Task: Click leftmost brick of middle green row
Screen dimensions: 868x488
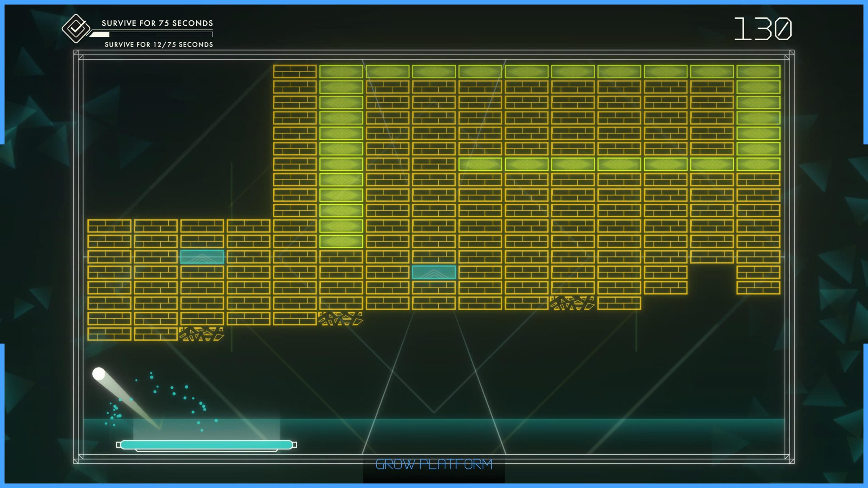Action: [480, 164]
